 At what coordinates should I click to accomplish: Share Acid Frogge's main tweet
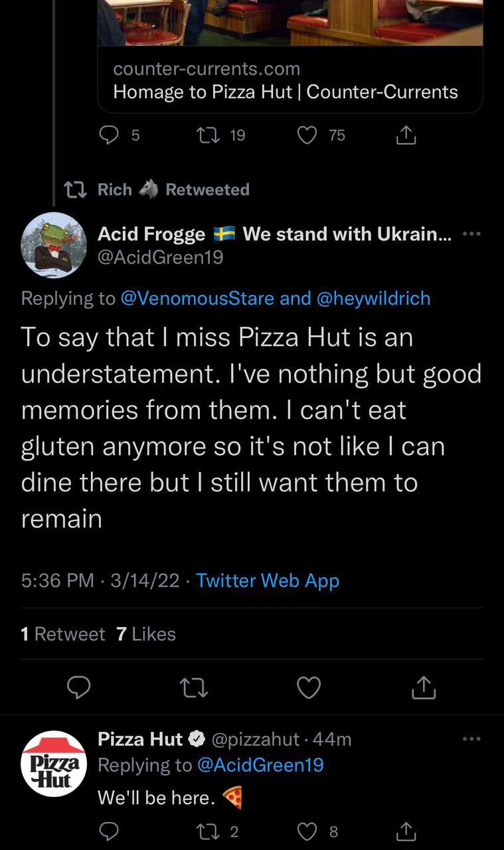point(424,687)
